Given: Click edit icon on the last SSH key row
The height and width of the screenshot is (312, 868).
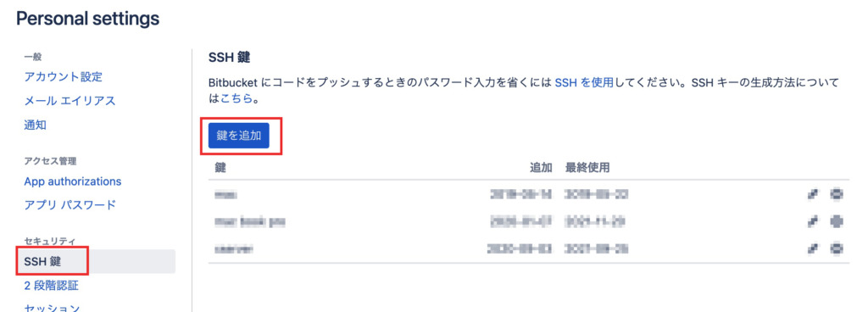Looking at the screenshot, I should tap(813, 249).
